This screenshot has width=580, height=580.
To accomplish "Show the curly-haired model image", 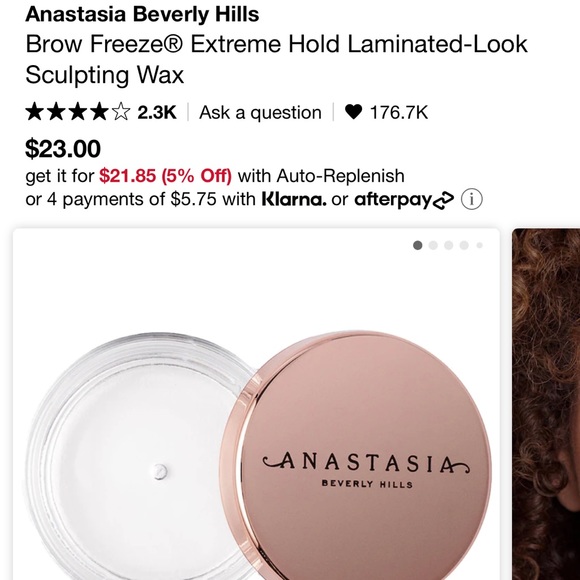I will point(546,404).
